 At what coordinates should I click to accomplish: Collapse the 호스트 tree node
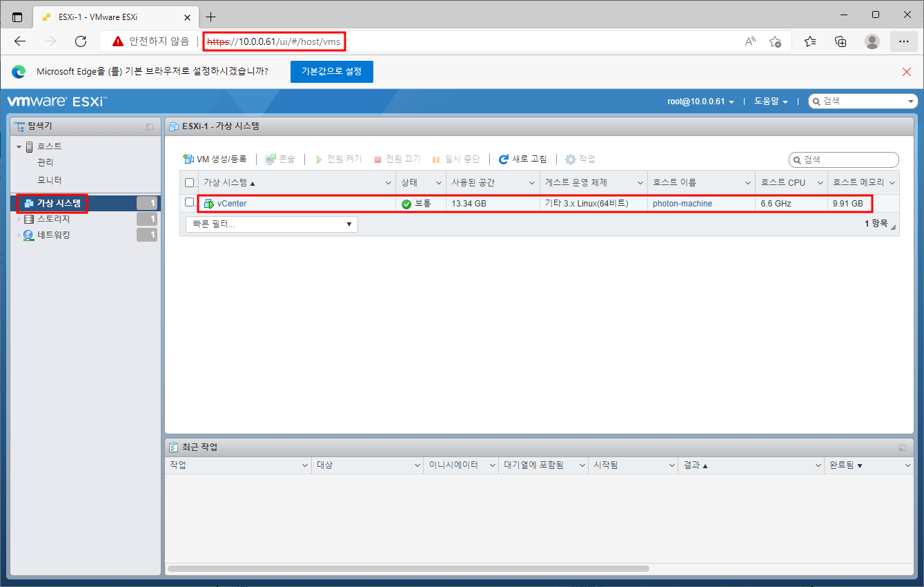[x=19, y=147]
